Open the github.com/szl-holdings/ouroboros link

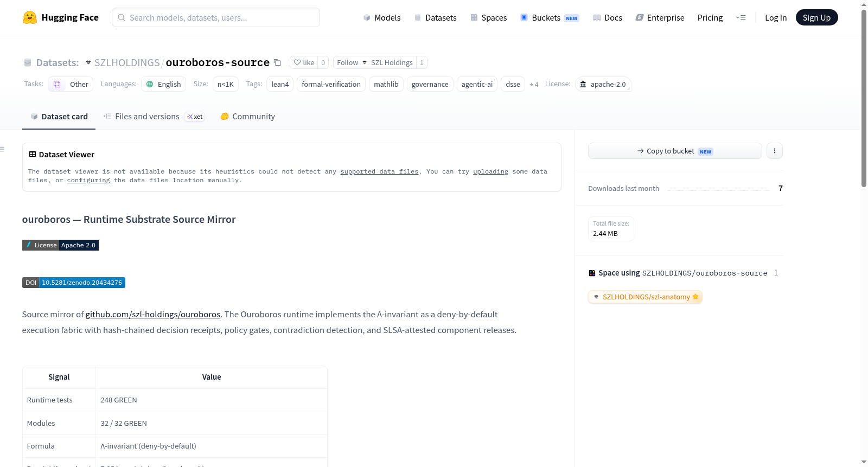153,314
